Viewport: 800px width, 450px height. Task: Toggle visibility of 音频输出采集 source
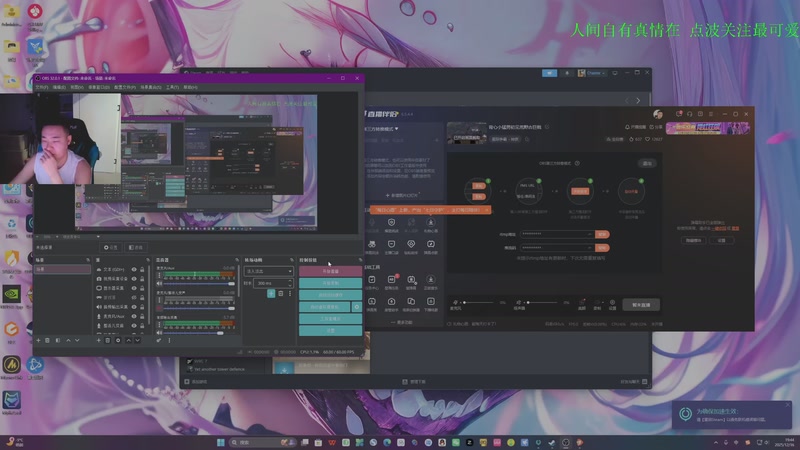(x=134, y=307)
